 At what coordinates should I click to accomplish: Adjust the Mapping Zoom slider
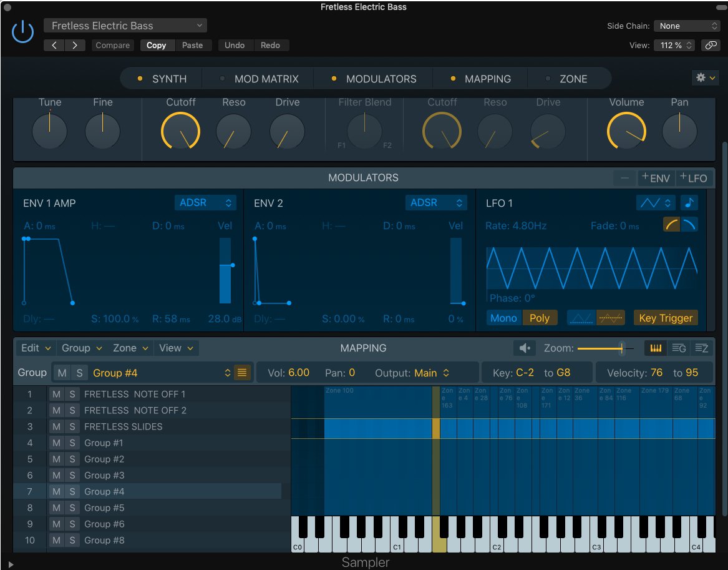(621, 348)
